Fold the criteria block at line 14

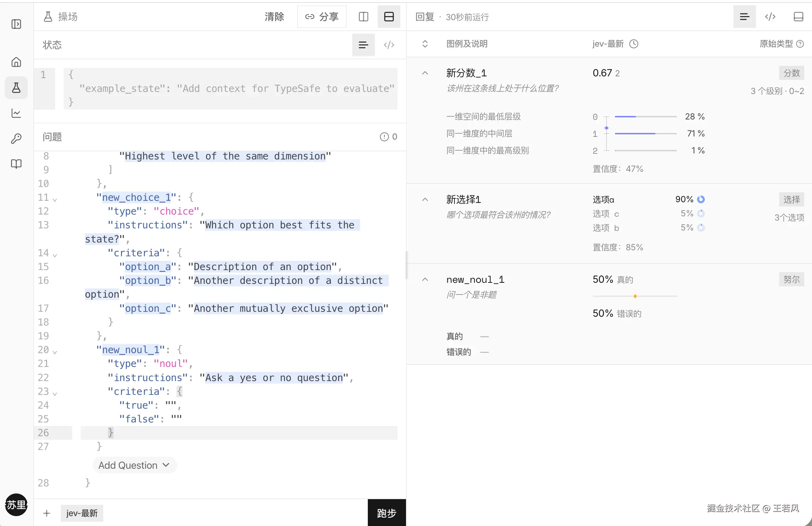[55, 255]
